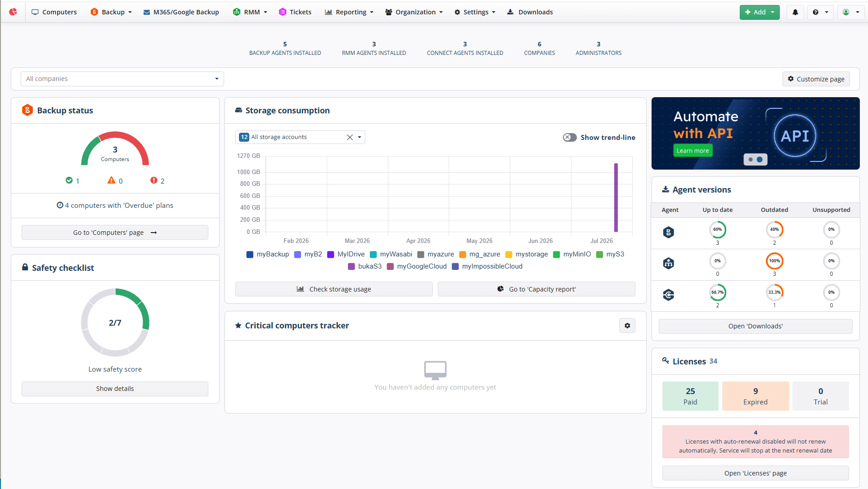This screenshot has width=868, height=489.
Task: Click the red logo home icon
Action: point(13,12)
